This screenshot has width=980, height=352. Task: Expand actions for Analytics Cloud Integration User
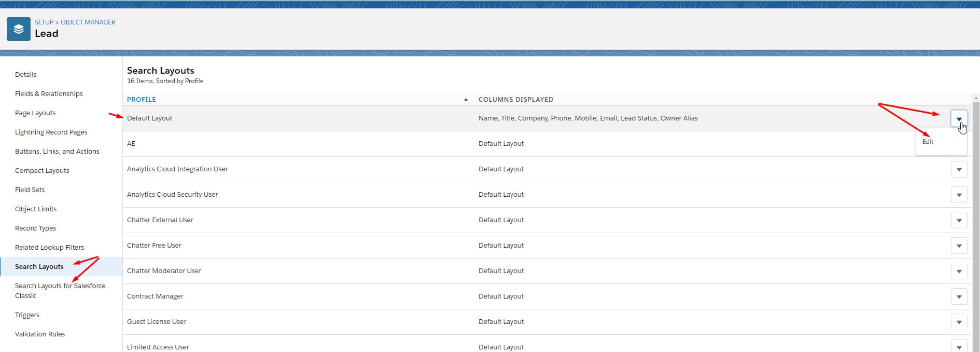pyautogui.click(x=959, y=170)
